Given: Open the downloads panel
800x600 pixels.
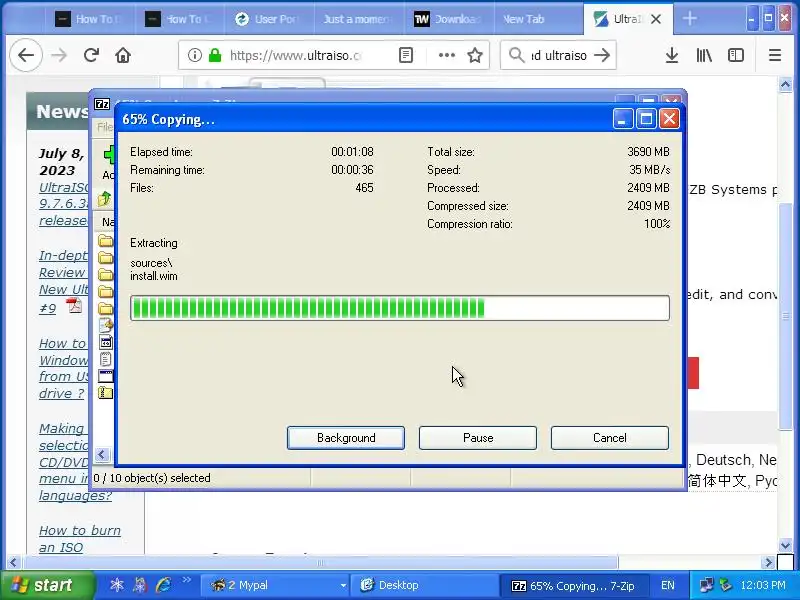Looking at the screenshot, I should 672,55.
